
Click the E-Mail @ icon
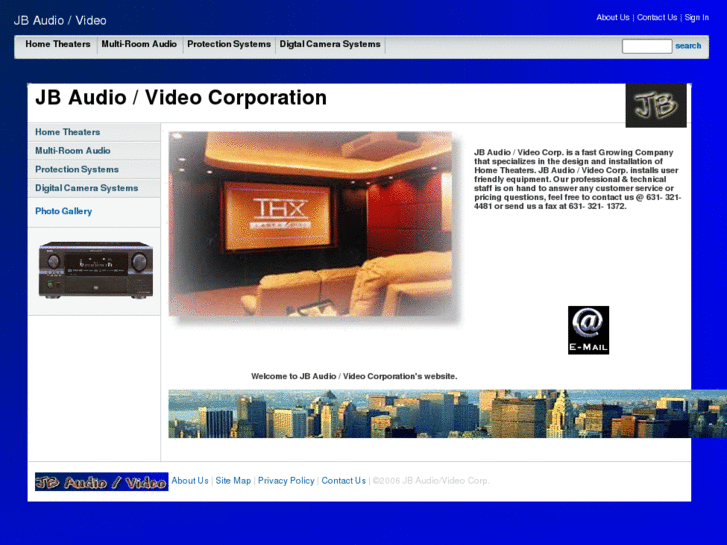coord(588,330)
